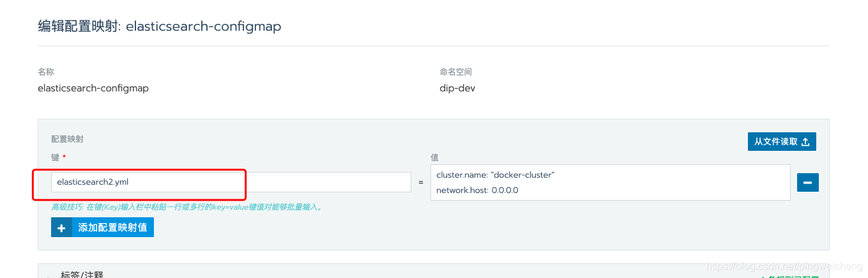Click the page title 编辑配置映射: elasticsearch-configmap

click(160, 26)
